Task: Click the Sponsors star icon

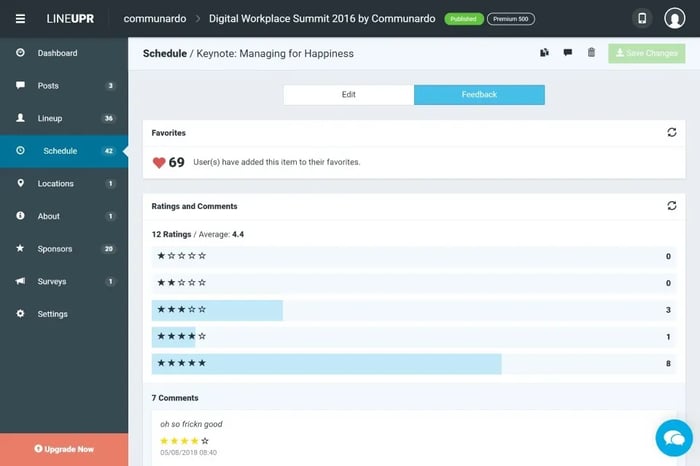Action: point(20,248)
